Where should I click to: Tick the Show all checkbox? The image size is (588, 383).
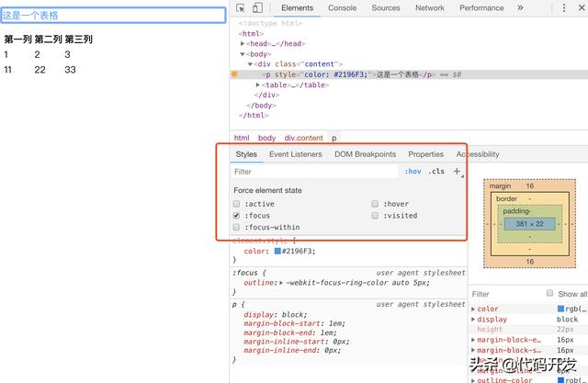(549, 293)
